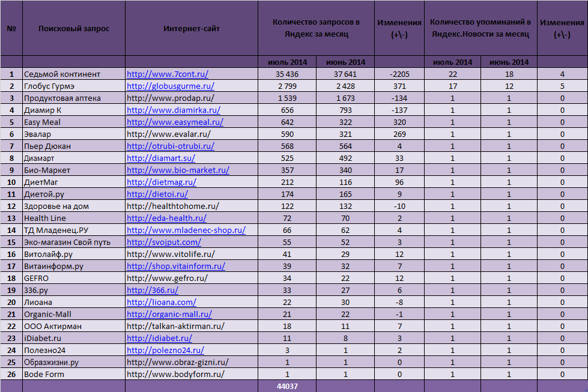Open the http://lioana.com/ link
Image resolution: width=588 pixels, height=392 pixels.
161,302
